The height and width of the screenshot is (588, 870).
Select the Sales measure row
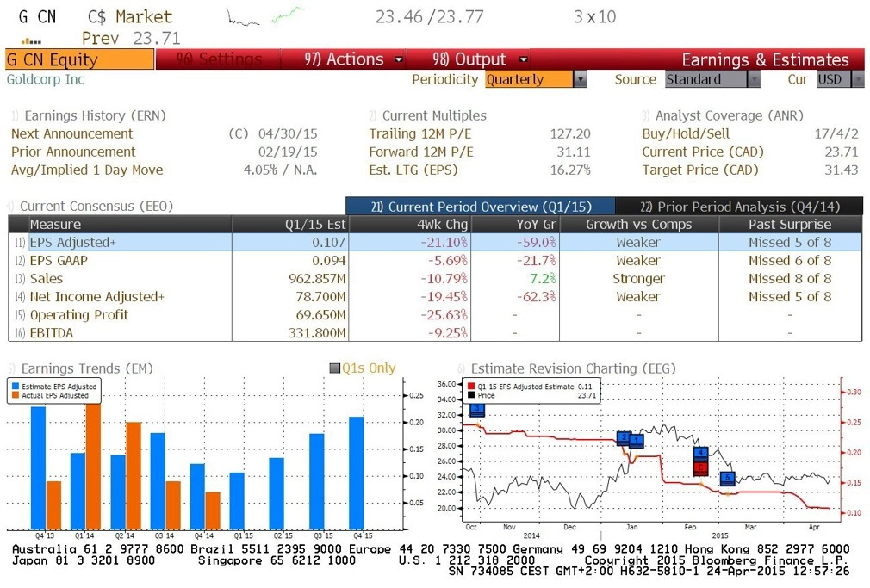tap(435, 278)
